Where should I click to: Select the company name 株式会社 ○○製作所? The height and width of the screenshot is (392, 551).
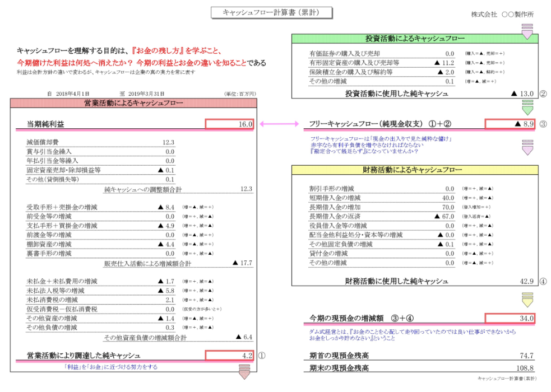click(x=502, y=15)
